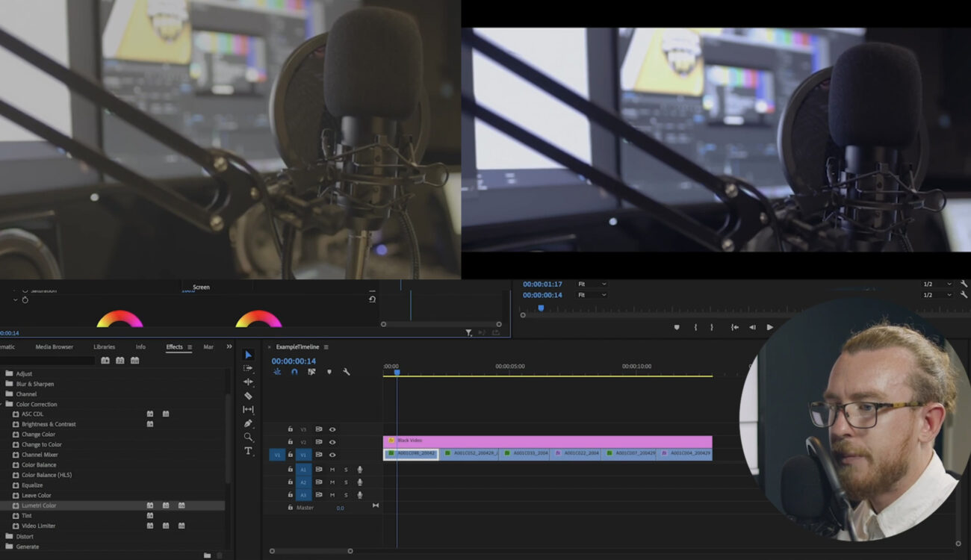
Task: Toggle sync lock on track V2
Action: pyautogui.click(x=319, y=442)
